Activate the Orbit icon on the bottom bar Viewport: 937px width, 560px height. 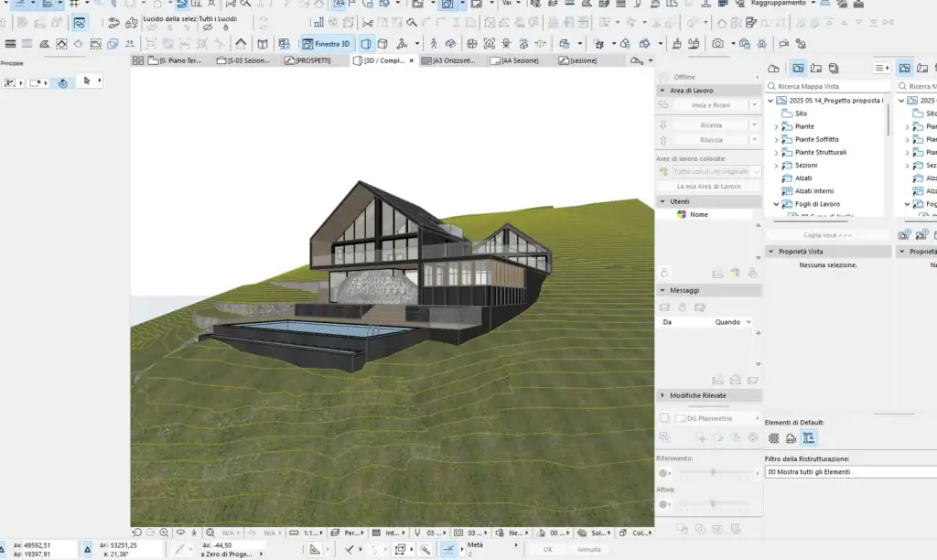[x=181, y=533]
